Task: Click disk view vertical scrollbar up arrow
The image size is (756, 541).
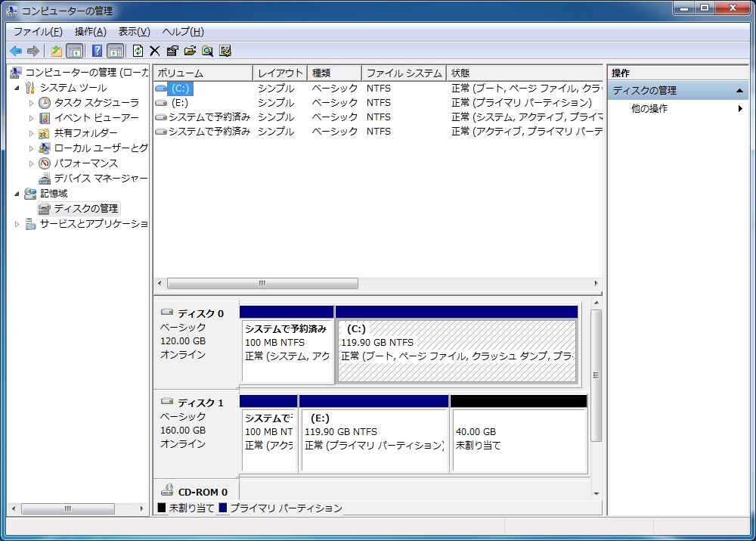Action: 596,303
